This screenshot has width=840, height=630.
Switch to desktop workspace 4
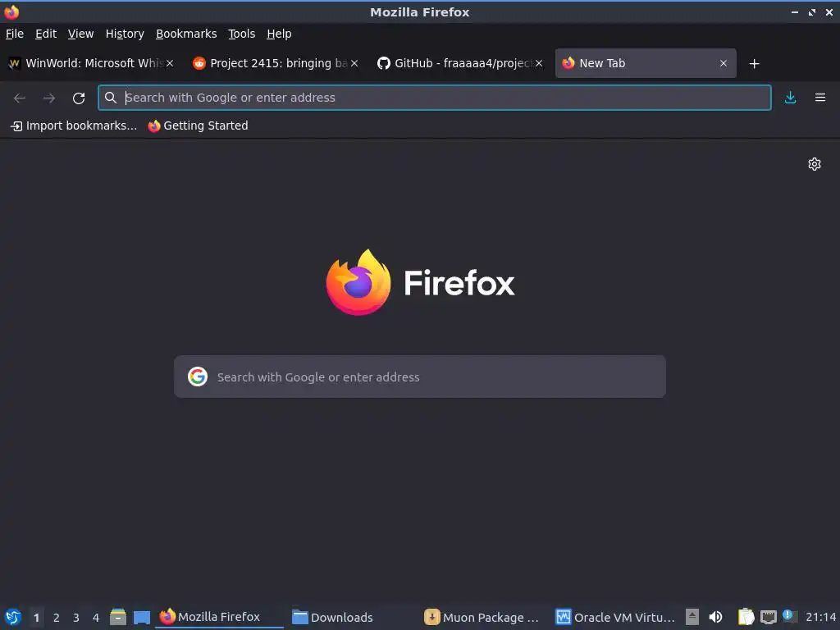click(x=96, y=618)
